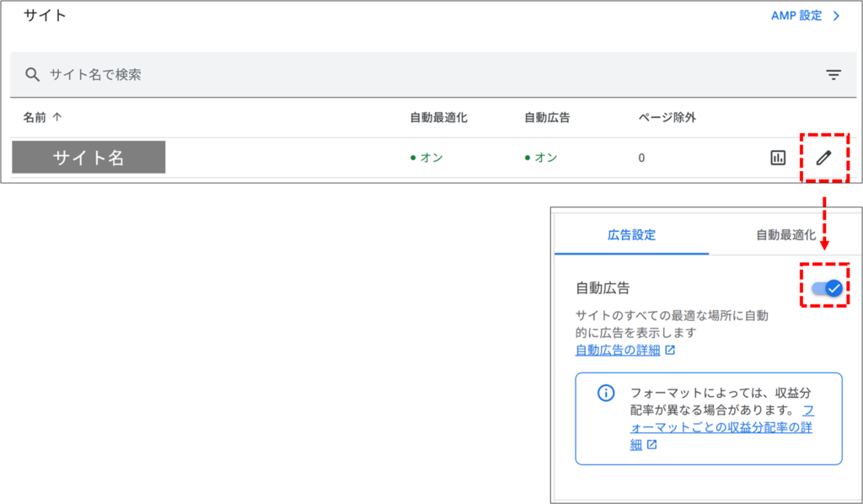Image resolution: width=863 pixels, height=504 pixels.
Task: Select the サイト名 row entry
Action: pos(88,157)
